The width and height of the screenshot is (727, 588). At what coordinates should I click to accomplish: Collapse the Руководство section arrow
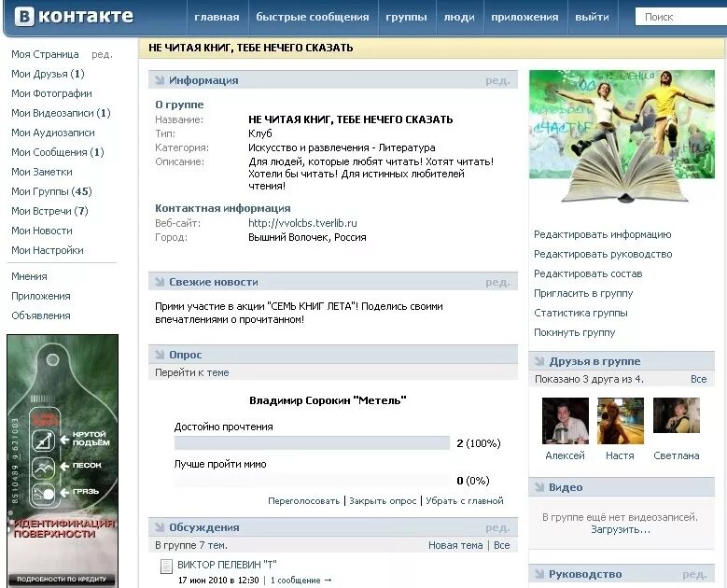(539, 574)
